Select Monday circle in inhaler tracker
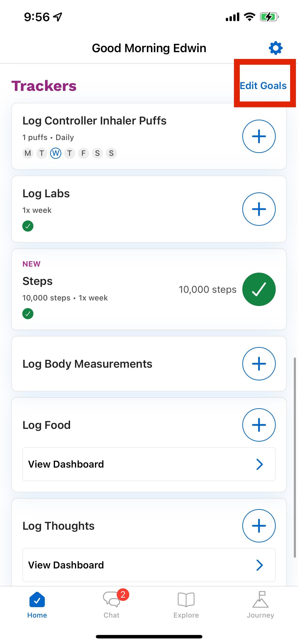The width and height of the screenshot is (298, 644). tap(28, 153)
